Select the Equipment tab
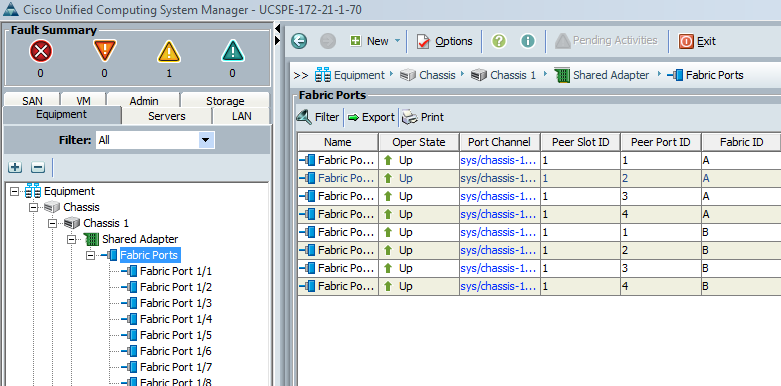Screen dimensions: 781x386 [x=62, y=115]
